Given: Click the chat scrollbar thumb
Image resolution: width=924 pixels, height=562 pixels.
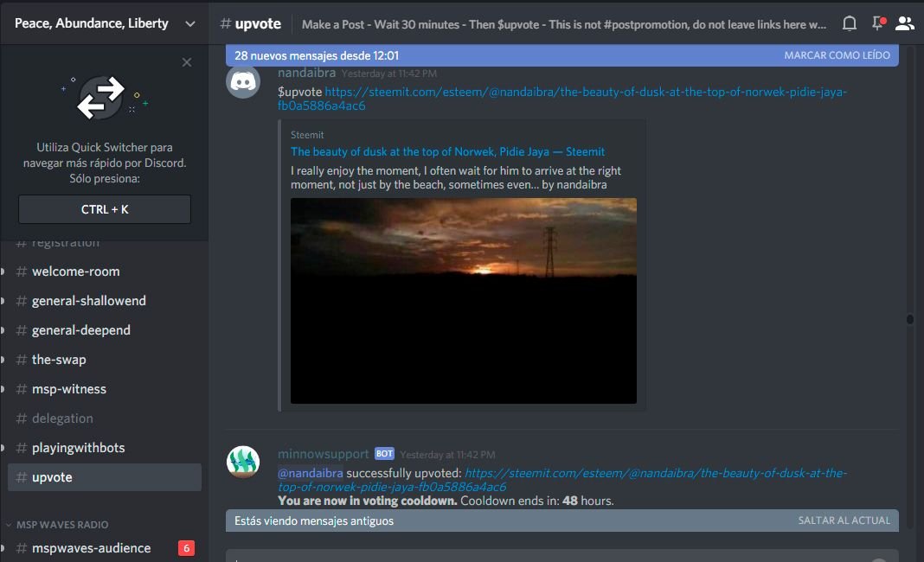Looking at the screenshot, I should (910, 319).
